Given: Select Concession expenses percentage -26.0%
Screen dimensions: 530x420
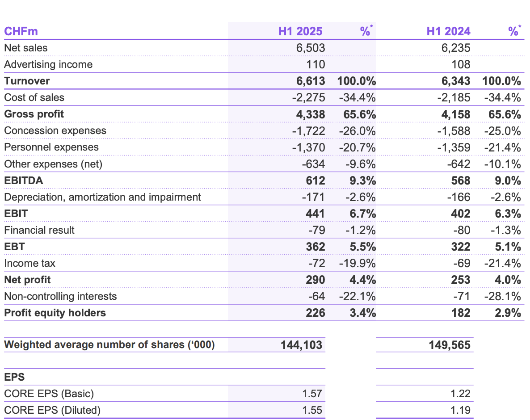Looking at the screenshot, I should click(357, 131).
